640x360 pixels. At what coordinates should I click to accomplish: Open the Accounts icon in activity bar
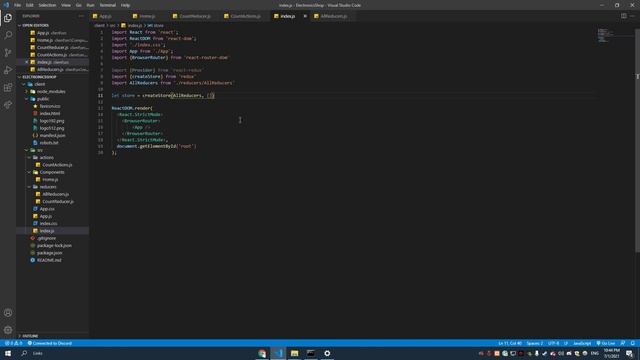(x=8, y=313)
